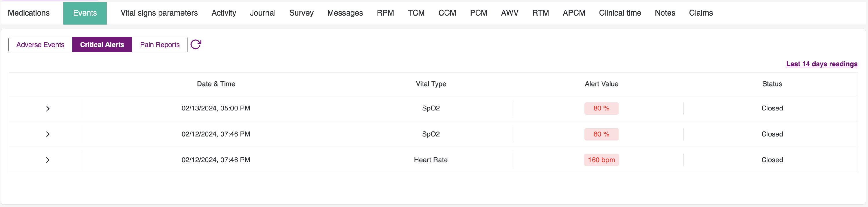
Task: Click the Date & Time column header
Action: point(216,84)
